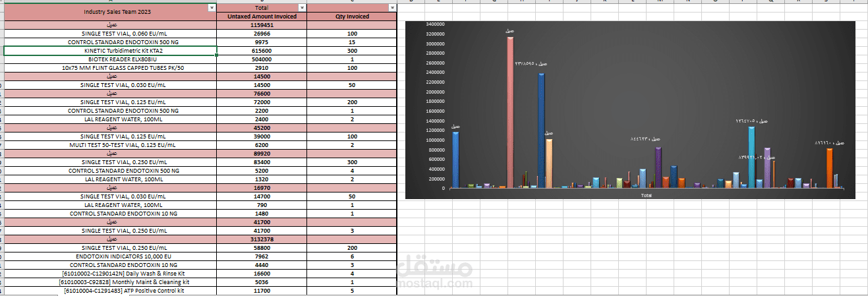Click the 1000000 value on the chart axis
The width and height of the screenshot is (868, 296).
(435, 140)
